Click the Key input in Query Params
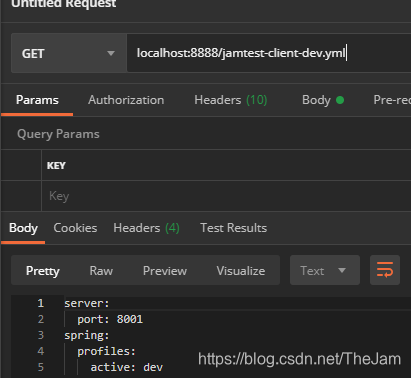The width and height of the screenshot is (411, 378). click(x=226, y=196)
